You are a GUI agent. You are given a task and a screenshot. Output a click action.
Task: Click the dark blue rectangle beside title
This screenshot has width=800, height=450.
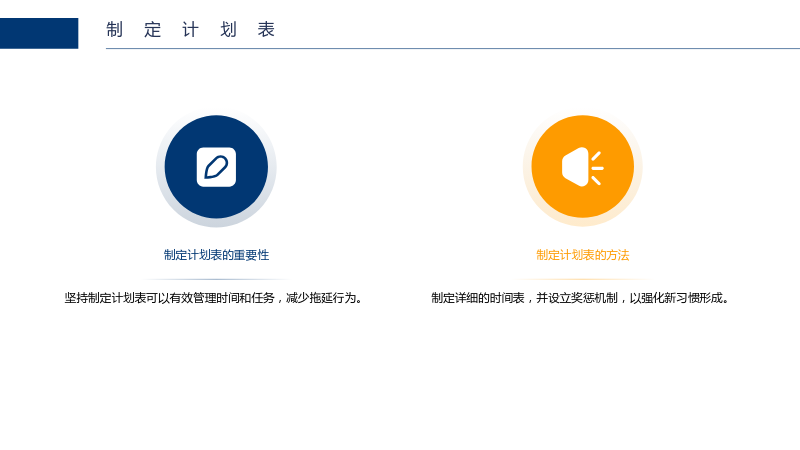(39, 33)
